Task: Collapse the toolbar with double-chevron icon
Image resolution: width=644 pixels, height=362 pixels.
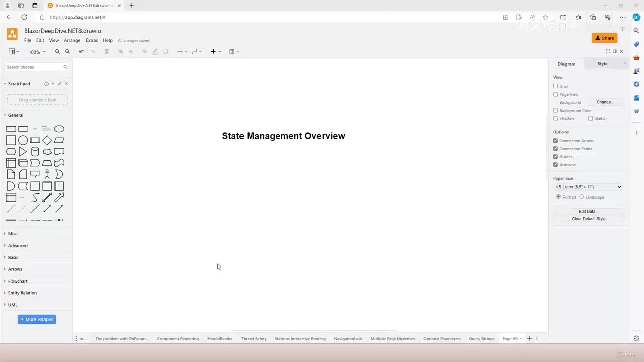Action: click(x=621, y=51)
